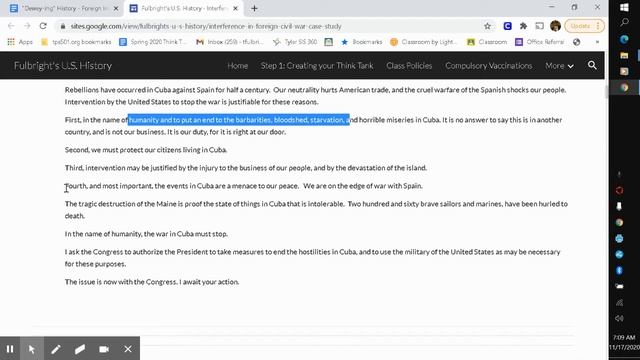
Task: Open the Extensions puzzle piece menu
Action: (523, 26)
